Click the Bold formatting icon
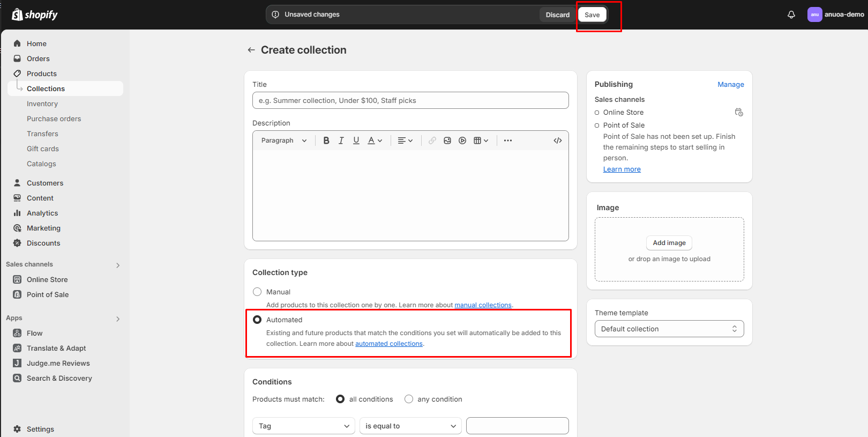The width and height of the screenshot is (868, 437). click(x=326, y=140)
